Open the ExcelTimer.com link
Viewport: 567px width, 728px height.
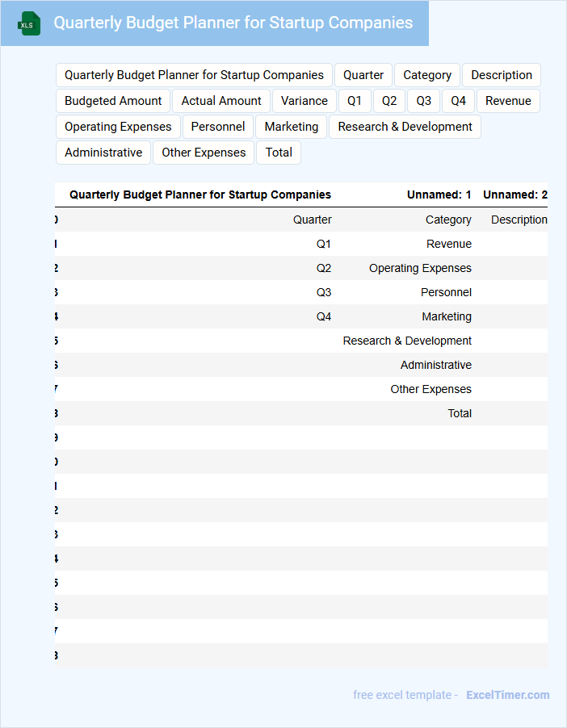pos(507,695)
